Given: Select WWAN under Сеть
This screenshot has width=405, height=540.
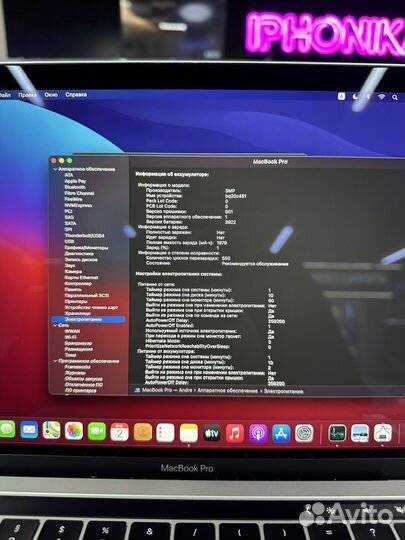Looking at the screenshot, I should coord(72,331).
